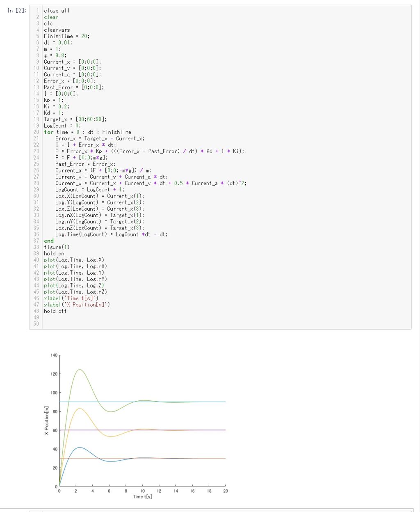The height and width of the screenshot is (512, 420).
Task: Click the 'close all' code line
Action: tap(57, 11)
